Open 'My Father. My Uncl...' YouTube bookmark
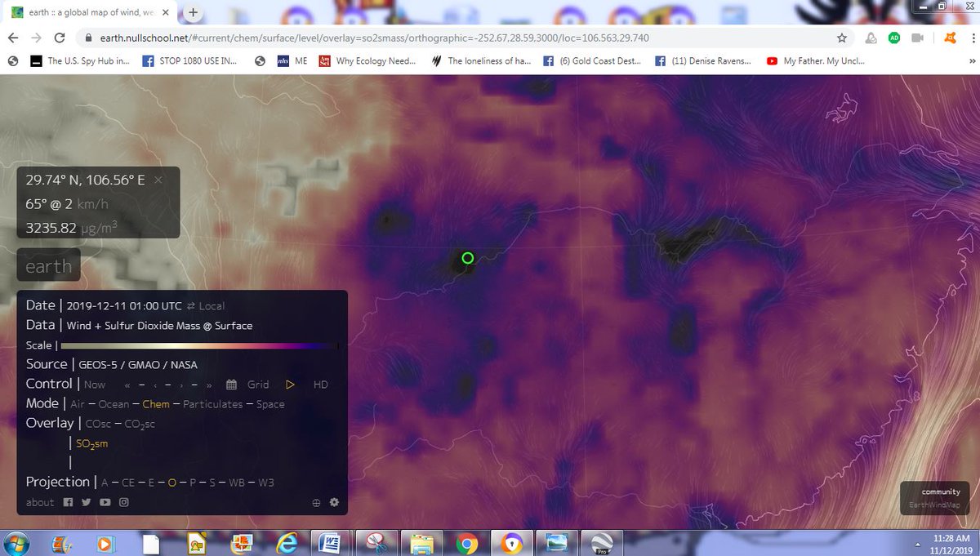 [x=815, y=60]
